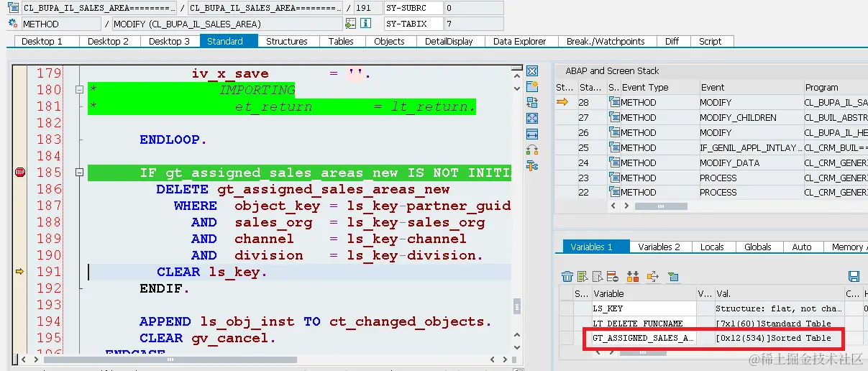868x371 pixels.
Task: Click the first green list icon in the variables toolbar
Action: [x=583, y=276]
